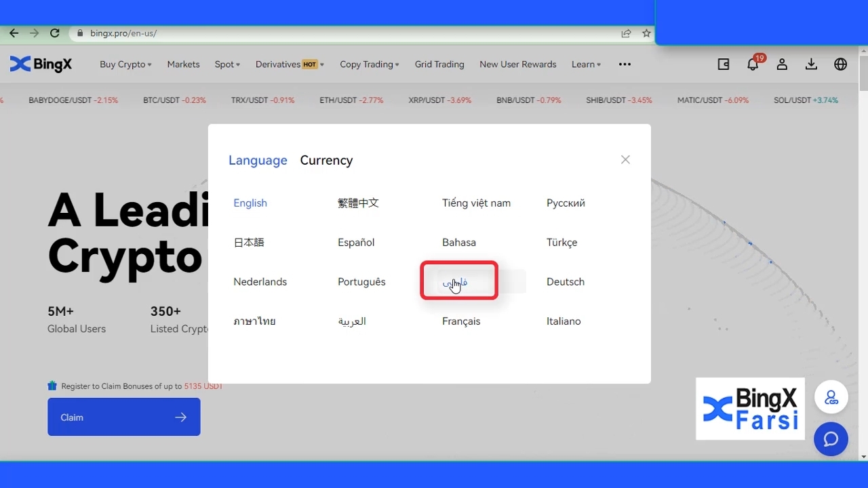Select Nederlands language
The image size is (868, 488).
(x=260, y=282)
